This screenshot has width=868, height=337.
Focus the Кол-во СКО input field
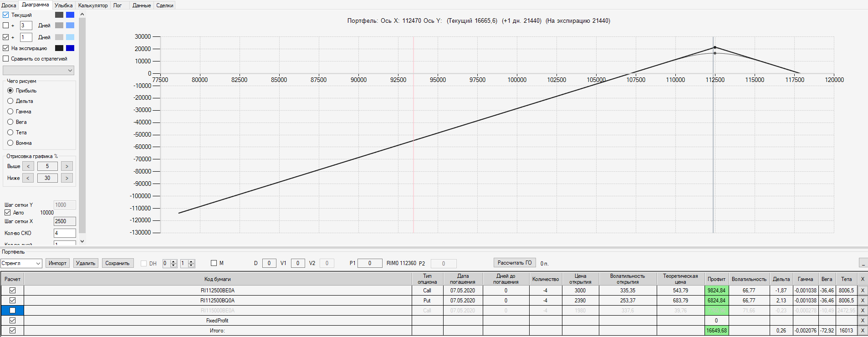click(65, 233)
